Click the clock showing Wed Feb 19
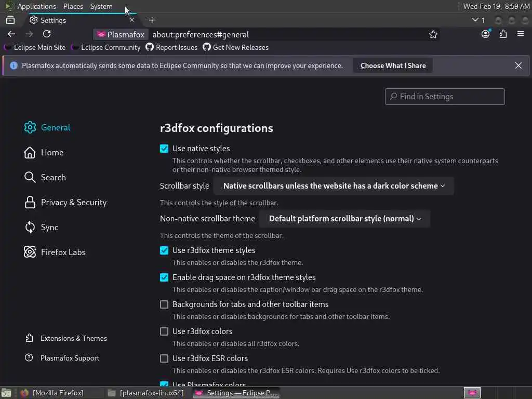The height and width of the screenshot is (399, 532). pos(496,6)
